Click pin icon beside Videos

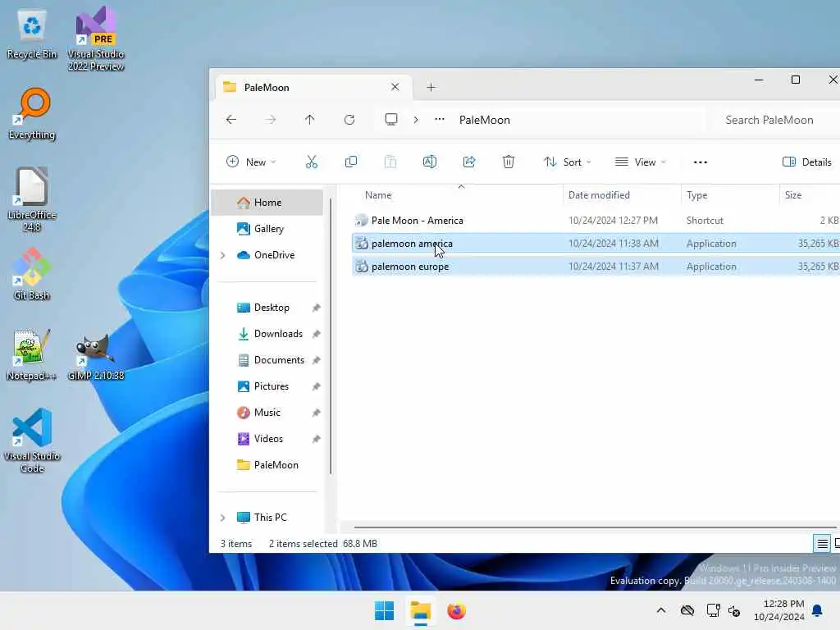point(316,439)
